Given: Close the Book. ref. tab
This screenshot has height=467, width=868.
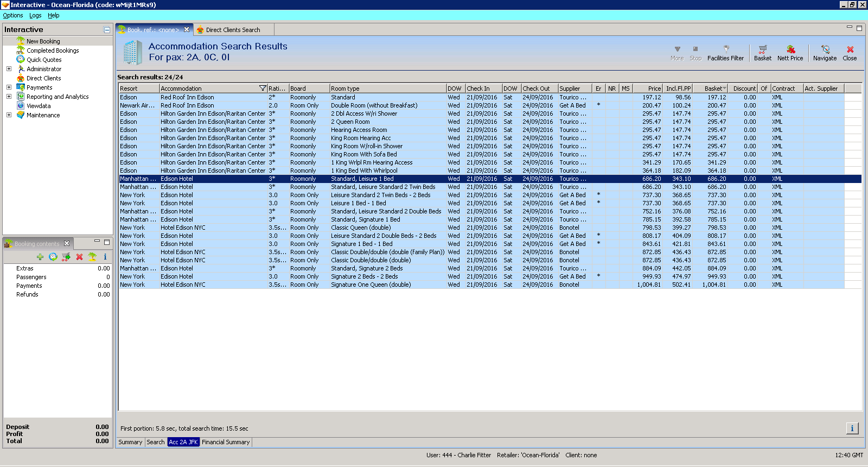Looking at the screenshot, I should 187,30.
